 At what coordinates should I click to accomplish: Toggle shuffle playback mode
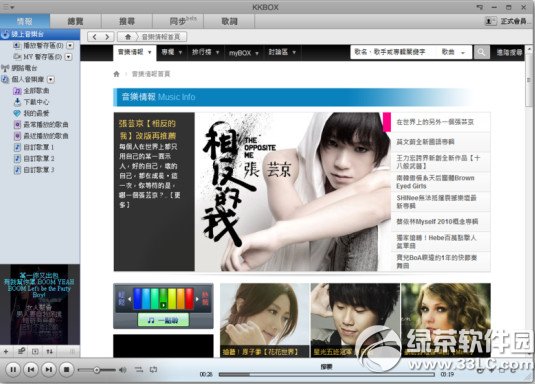pyautogui.click(x=139, y=369)
